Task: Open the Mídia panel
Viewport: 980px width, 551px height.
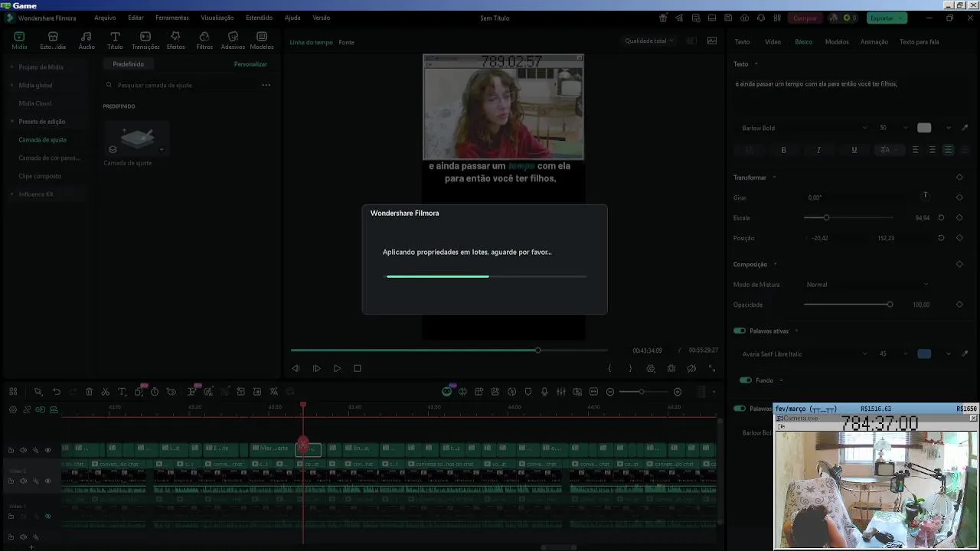Action: click(19, 41)
